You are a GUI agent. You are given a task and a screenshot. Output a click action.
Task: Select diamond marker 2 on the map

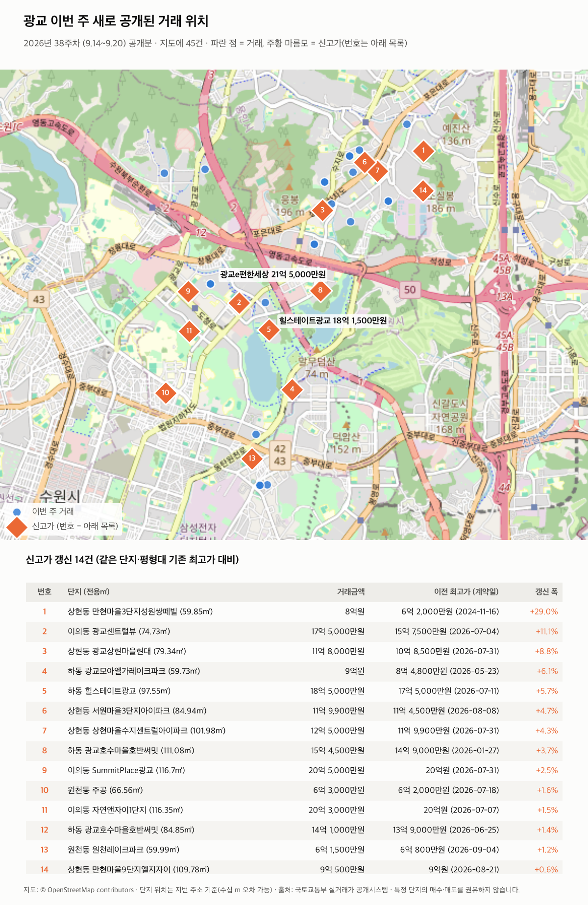239,302
